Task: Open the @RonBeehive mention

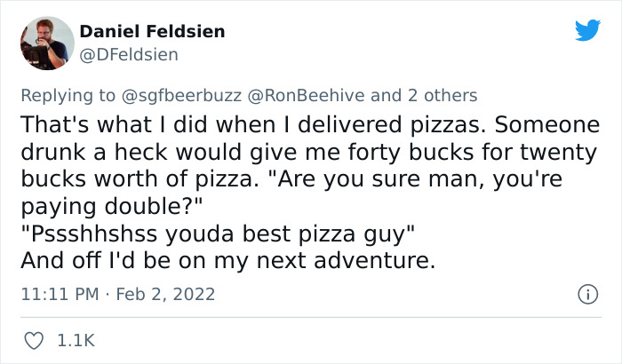Action: point(302,95)
